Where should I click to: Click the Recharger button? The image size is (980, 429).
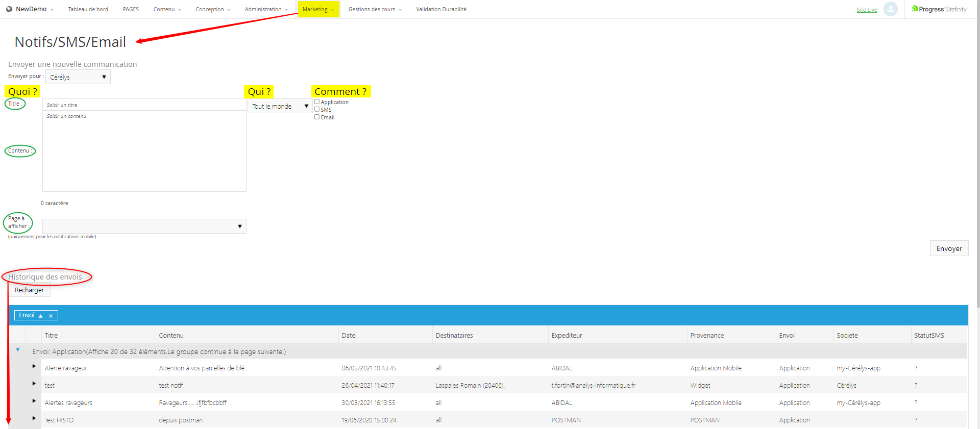(x=29, y=290)
